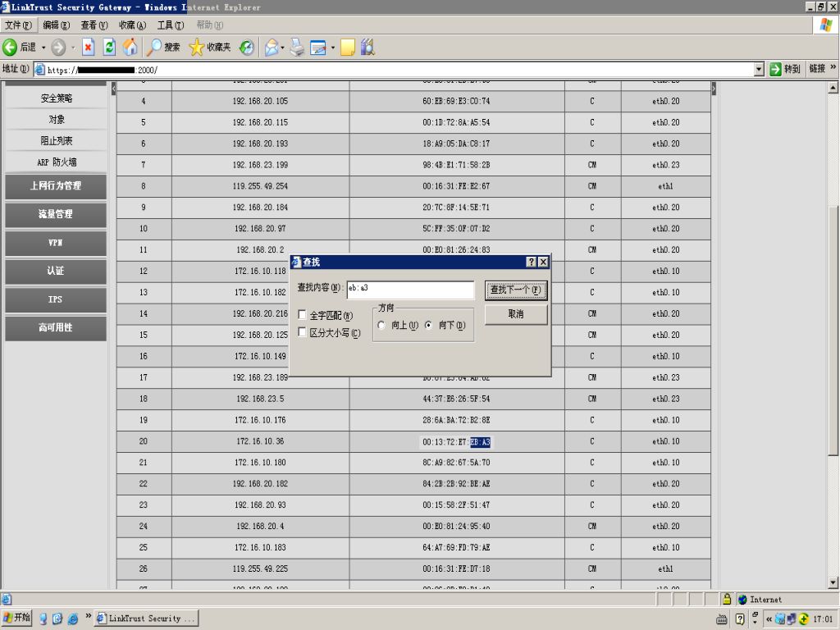
Task: Click the Home icon in toolbar
Action: (x=130, y=47)
